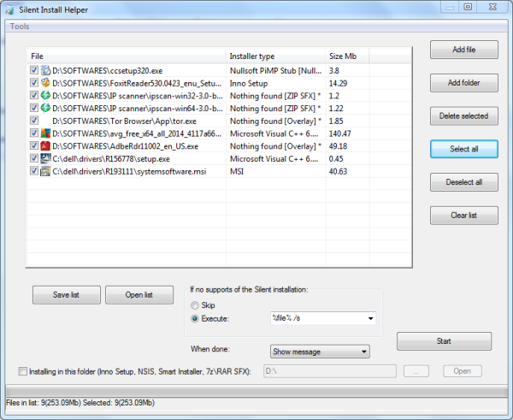Open the When done dropdown
This screenshot has height=420, width=513.
(320, 352)
